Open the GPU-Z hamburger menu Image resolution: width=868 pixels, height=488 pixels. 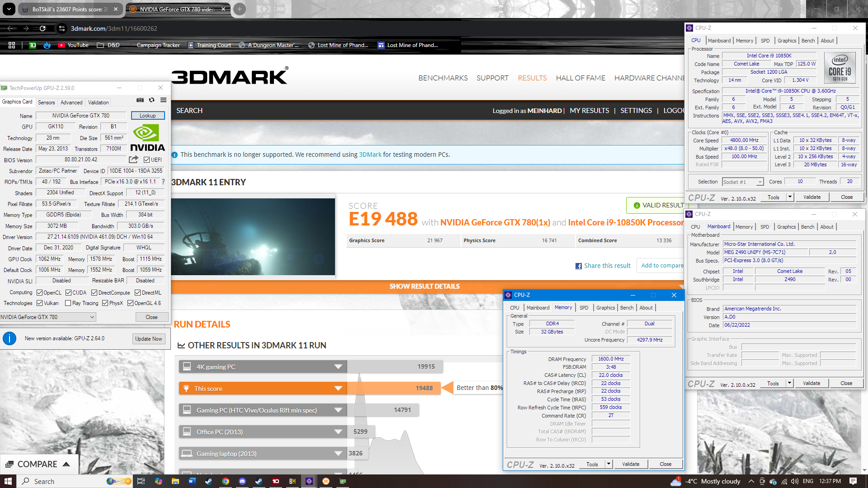coord(164,100)
